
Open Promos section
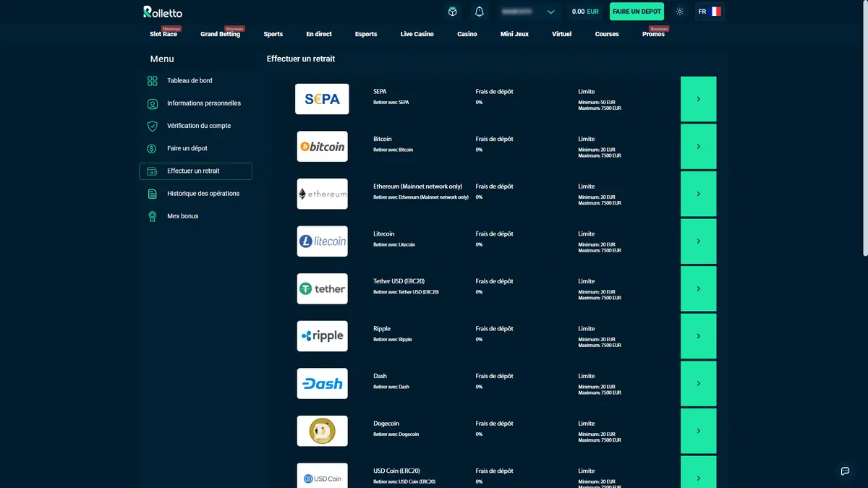click(653, 34)
